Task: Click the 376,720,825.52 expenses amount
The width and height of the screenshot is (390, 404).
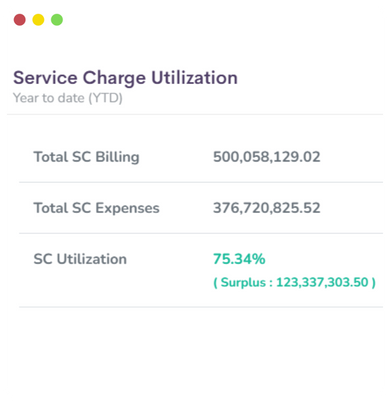Action: click(267, 208)
